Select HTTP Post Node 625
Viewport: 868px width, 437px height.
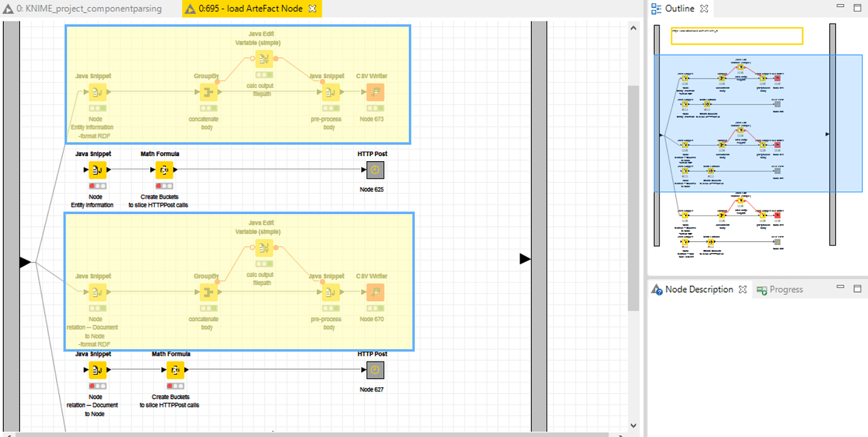coord(375,170)
